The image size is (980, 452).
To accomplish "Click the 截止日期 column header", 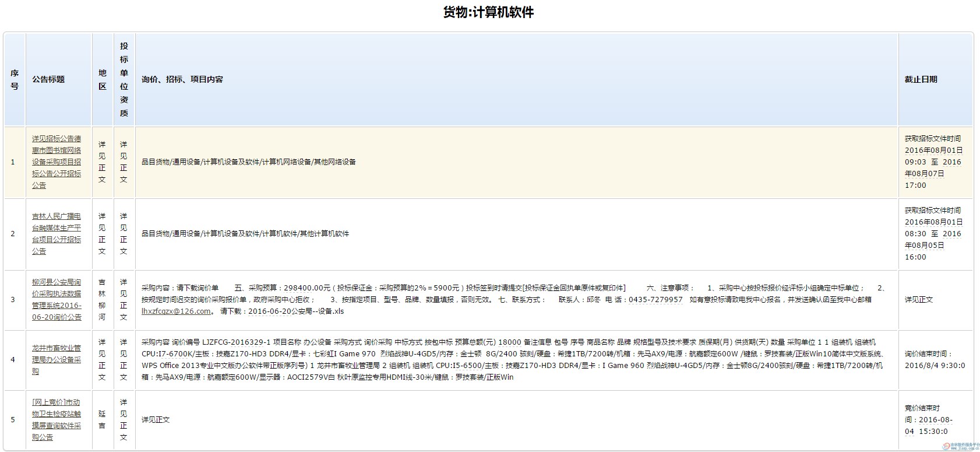I will pos(921,79).
